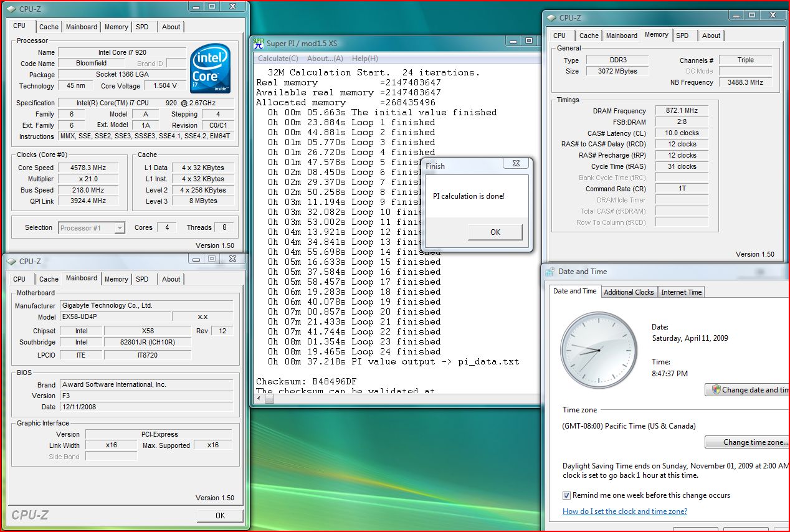Screen dimensions: 790x532
Task: Open Processor #1 selection dropdown
Action: click(92, 228)
